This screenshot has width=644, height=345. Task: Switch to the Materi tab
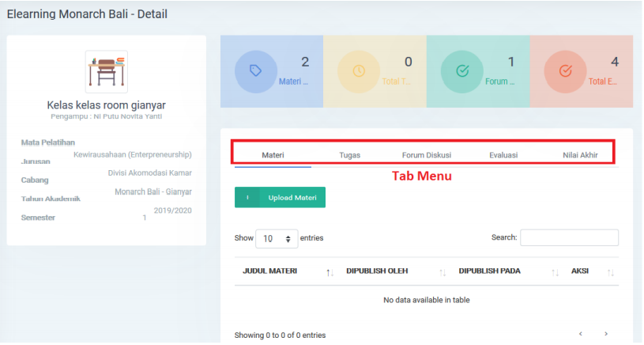pyautogui.click(x=273, y=155)
